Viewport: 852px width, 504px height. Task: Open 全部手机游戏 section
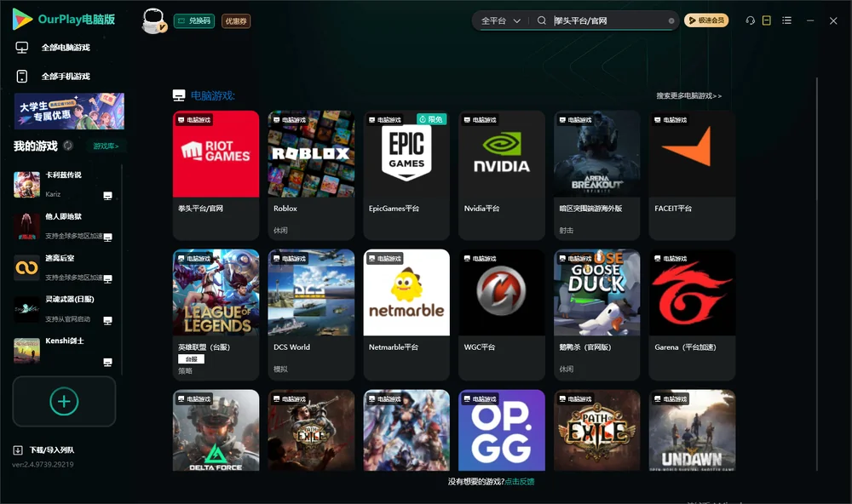(53, 77)
